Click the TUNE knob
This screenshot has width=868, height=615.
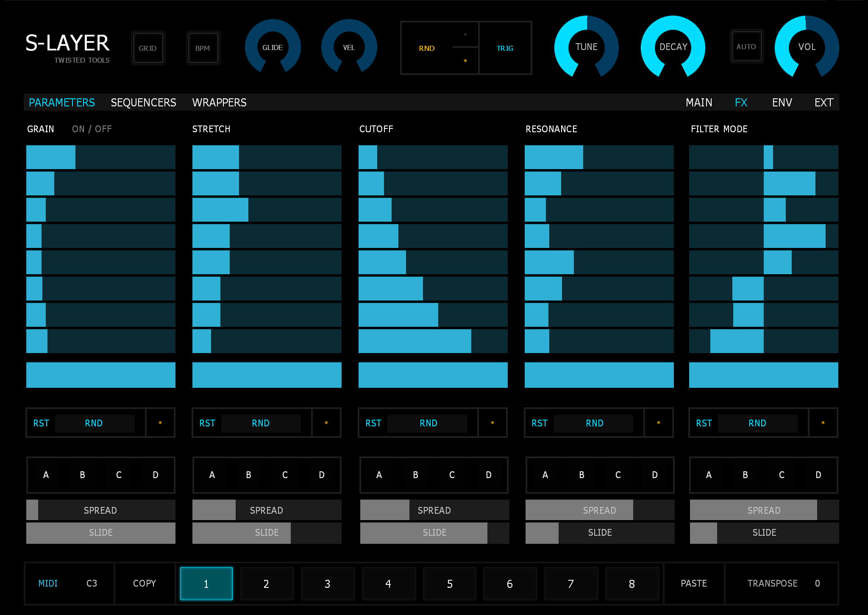tap(586, 47)
